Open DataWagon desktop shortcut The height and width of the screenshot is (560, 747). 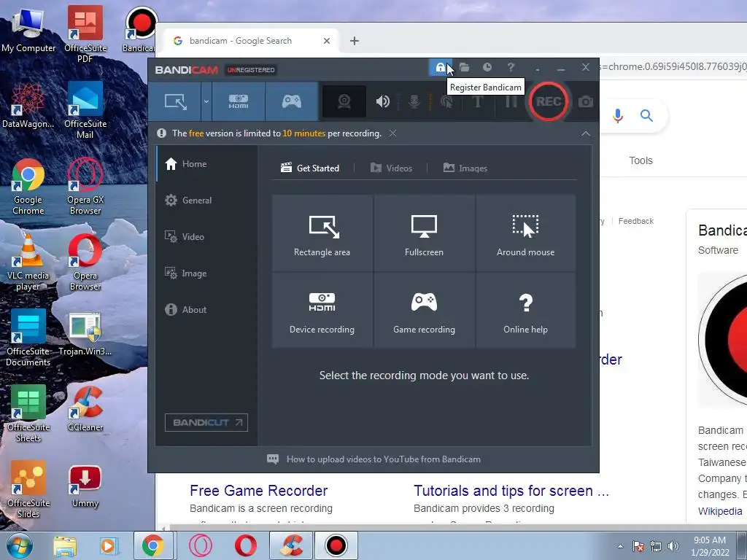click(x=28, y=106)
